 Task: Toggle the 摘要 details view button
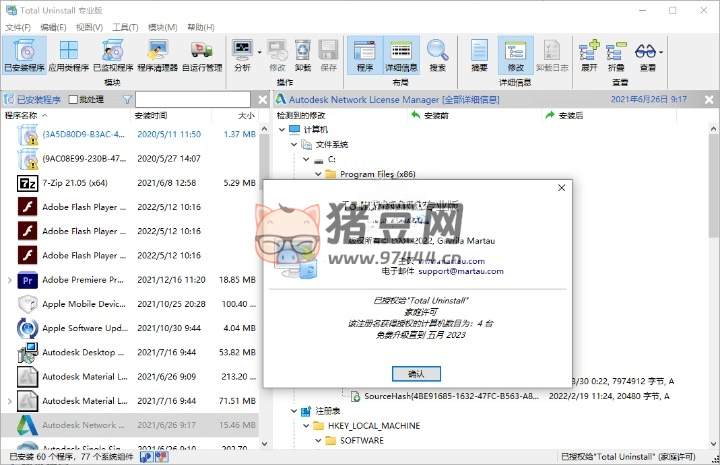point(480,54)
